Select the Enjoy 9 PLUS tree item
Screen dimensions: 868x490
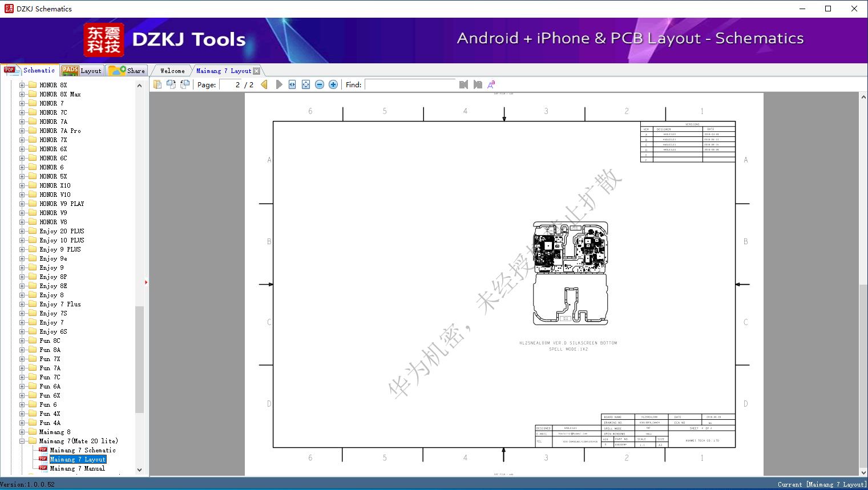60,249
